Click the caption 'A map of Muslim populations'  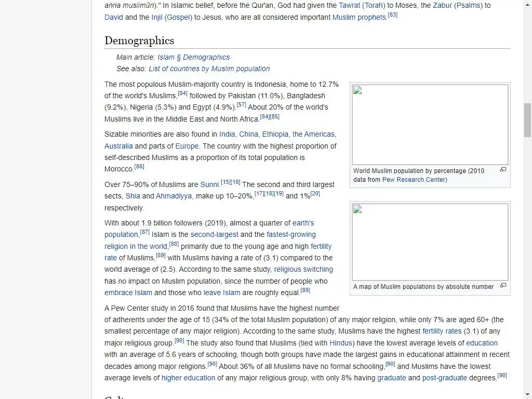[423, 287]
